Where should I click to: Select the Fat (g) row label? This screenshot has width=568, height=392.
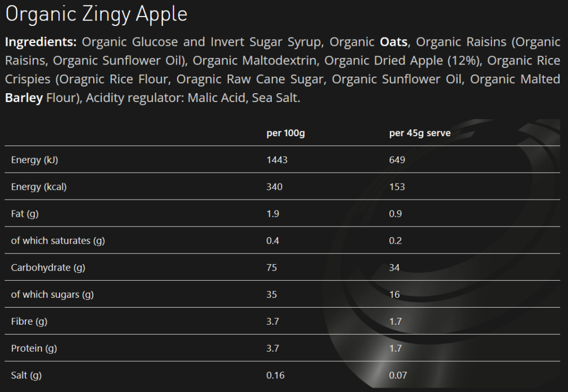pyautogui.click(x=25, y=214)
